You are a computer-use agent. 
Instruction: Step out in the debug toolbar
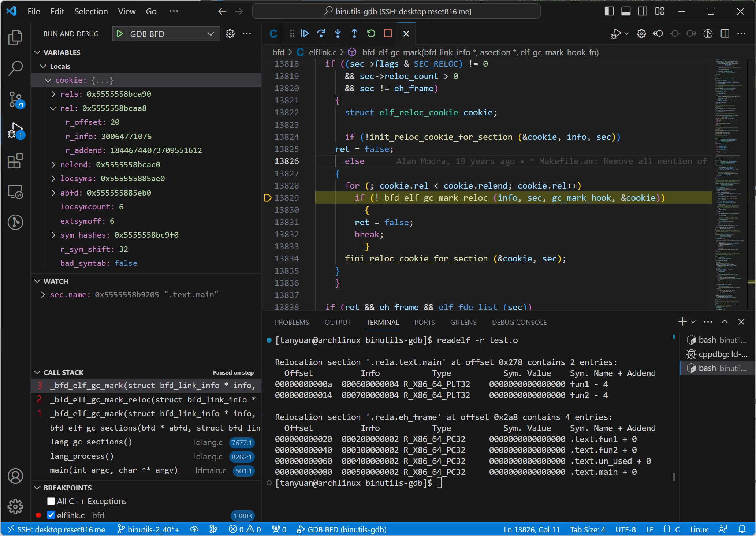pyautogui.click(x=354, y=34)
